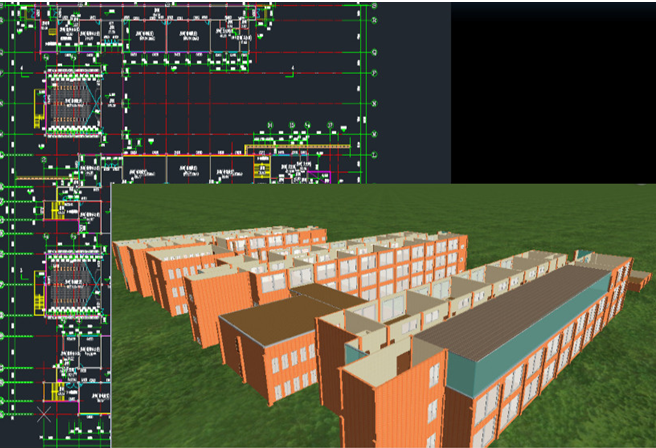
Task: Click the top-right grid axis bubble on the plan
Action: 374,6
